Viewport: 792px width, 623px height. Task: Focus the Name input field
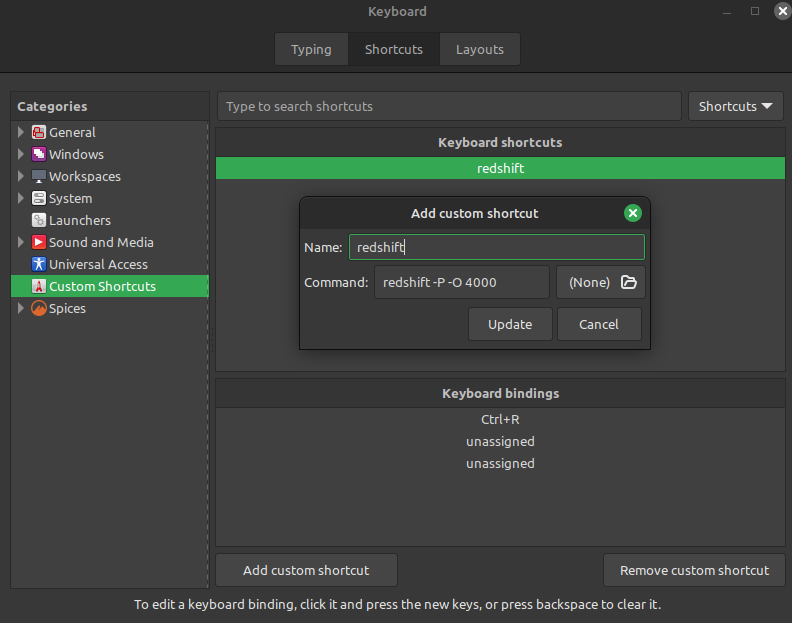pos(497,247)
